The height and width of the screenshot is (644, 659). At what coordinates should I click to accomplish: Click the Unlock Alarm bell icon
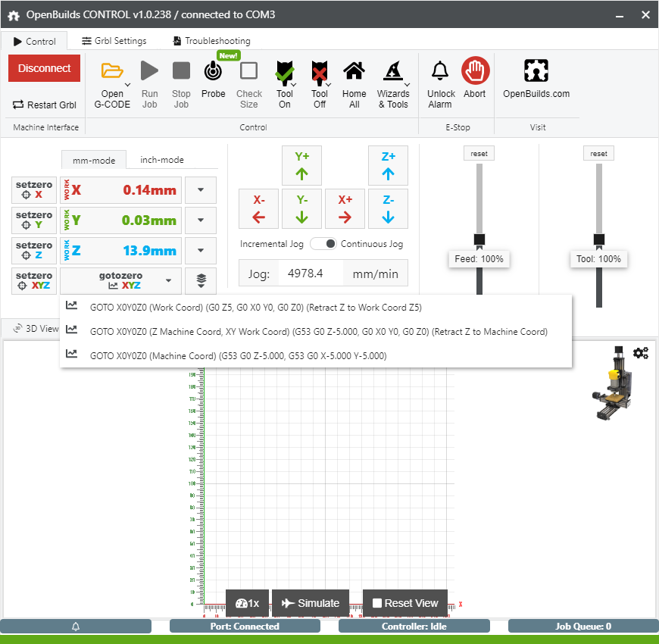coord(440,71)
